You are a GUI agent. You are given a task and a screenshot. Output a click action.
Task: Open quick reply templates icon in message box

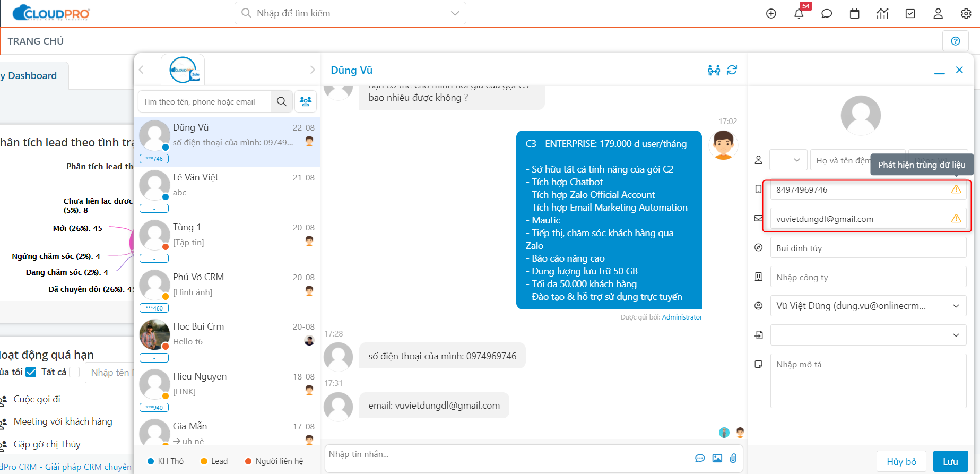click(700, 458)
